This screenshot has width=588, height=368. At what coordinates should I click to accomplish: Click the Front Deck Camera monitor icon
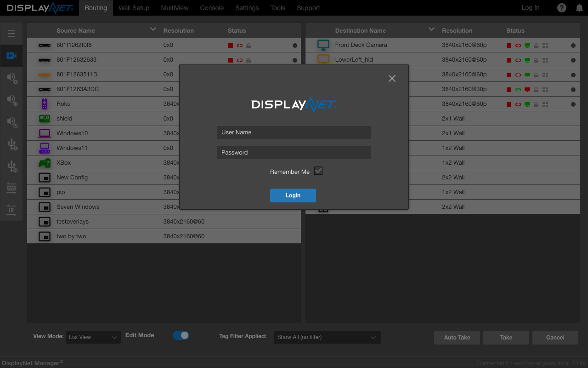323,45
